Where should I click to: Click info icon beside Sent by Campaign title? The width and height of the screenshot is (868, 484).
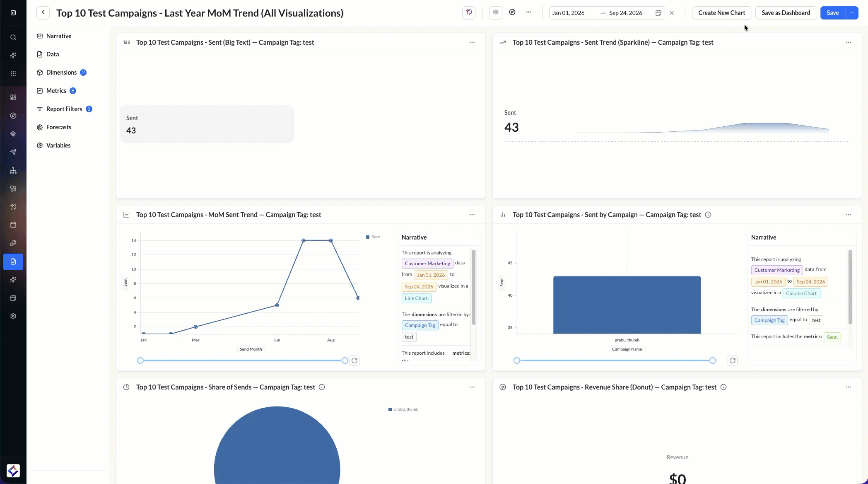click(708, 215)
